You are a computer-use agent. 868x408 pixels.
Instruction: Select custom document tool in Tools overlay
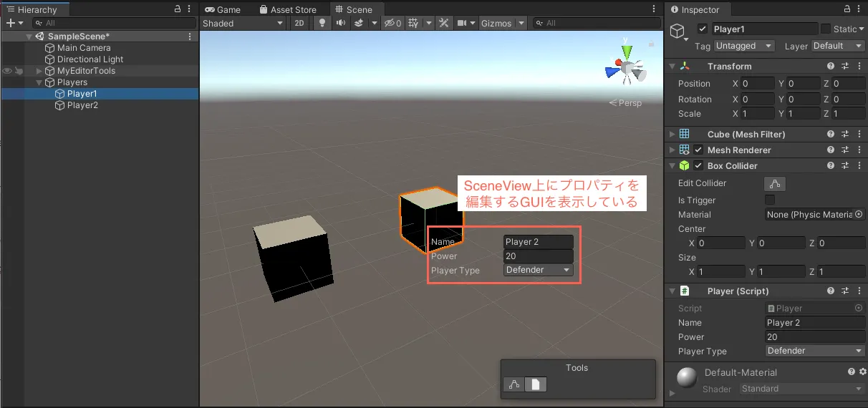tap(535, 384)
